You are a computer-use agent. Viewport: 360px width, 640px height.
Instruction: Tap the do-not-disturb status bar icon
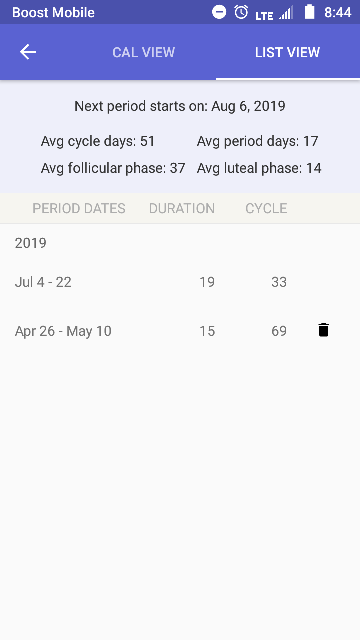coord(219,12)
